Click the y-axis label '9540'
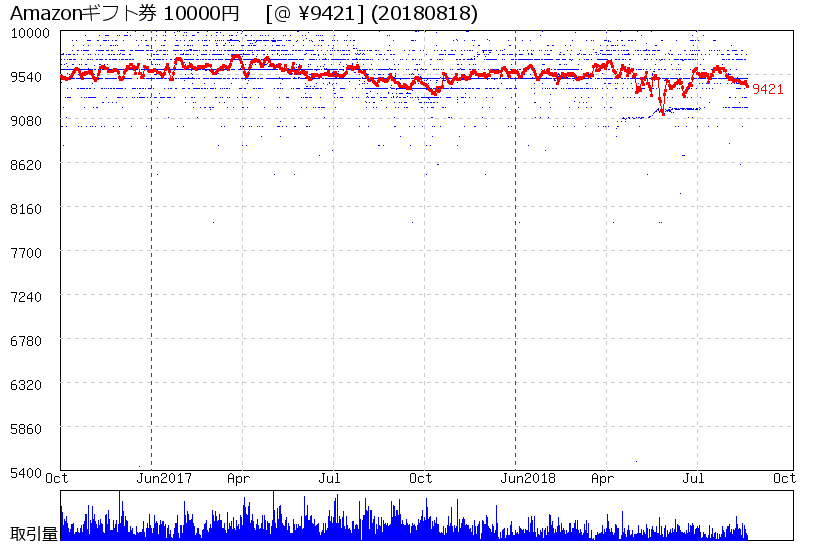 [26, 77]
